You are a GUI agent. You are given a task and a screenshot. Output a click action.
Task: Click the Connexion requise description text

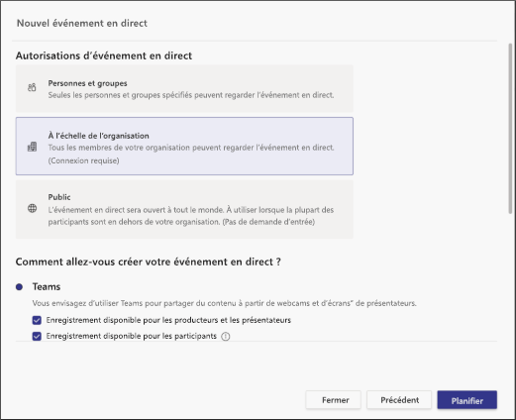point(83,160)
